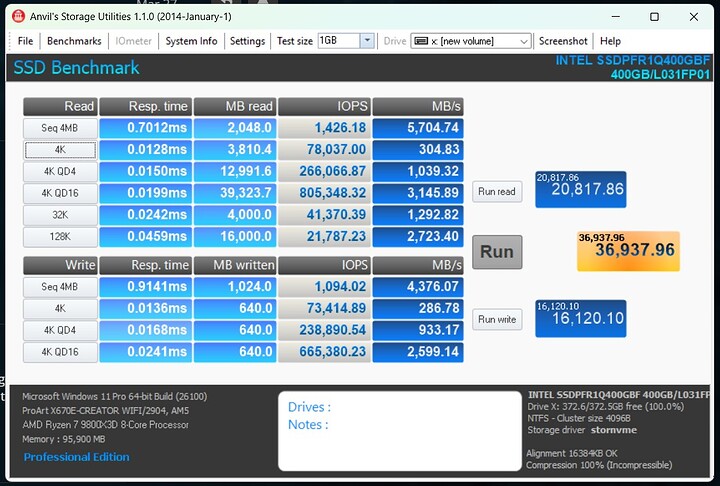Maximize the Anvil's Storage Utilities window

(654, 17)
